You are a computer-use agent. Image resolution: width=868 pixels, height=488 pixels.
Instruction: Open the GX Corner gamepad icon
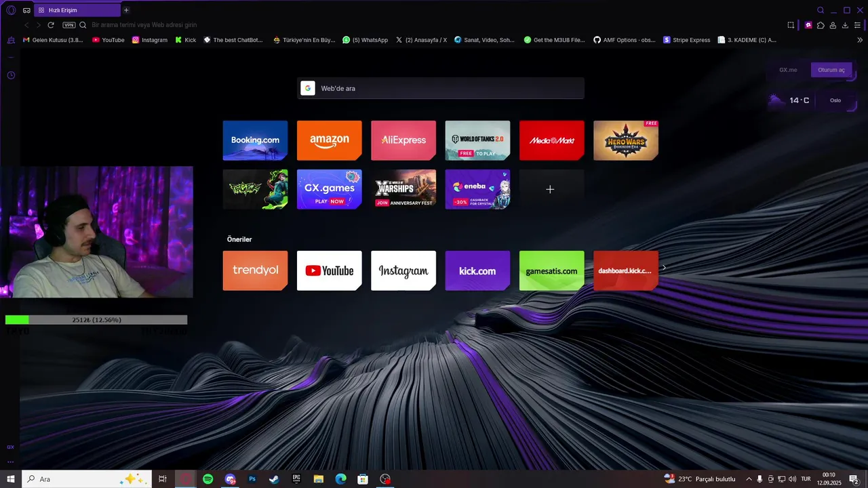click(26, 10)
